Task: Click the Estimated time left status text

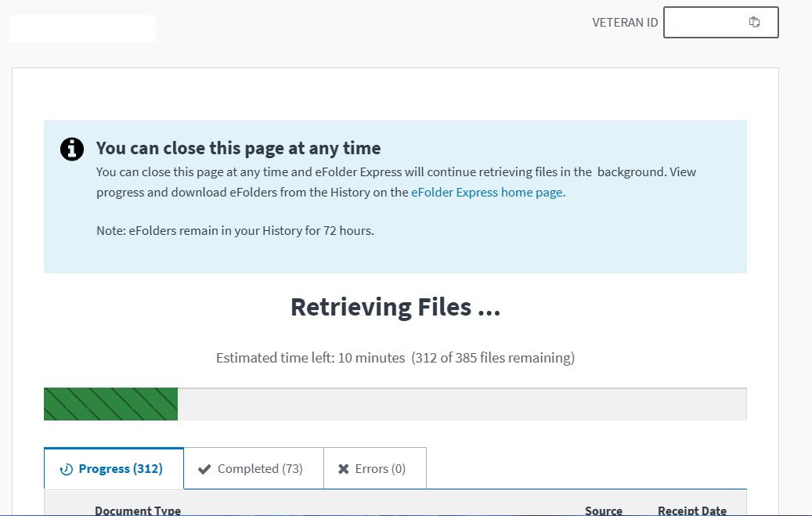Action: [x=395, y=358]
